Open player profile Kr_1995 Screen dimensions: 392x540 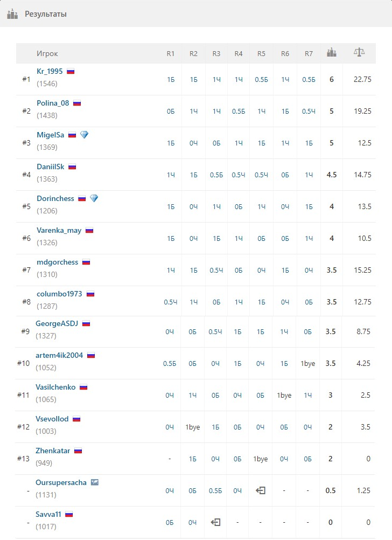coord(50,71)
